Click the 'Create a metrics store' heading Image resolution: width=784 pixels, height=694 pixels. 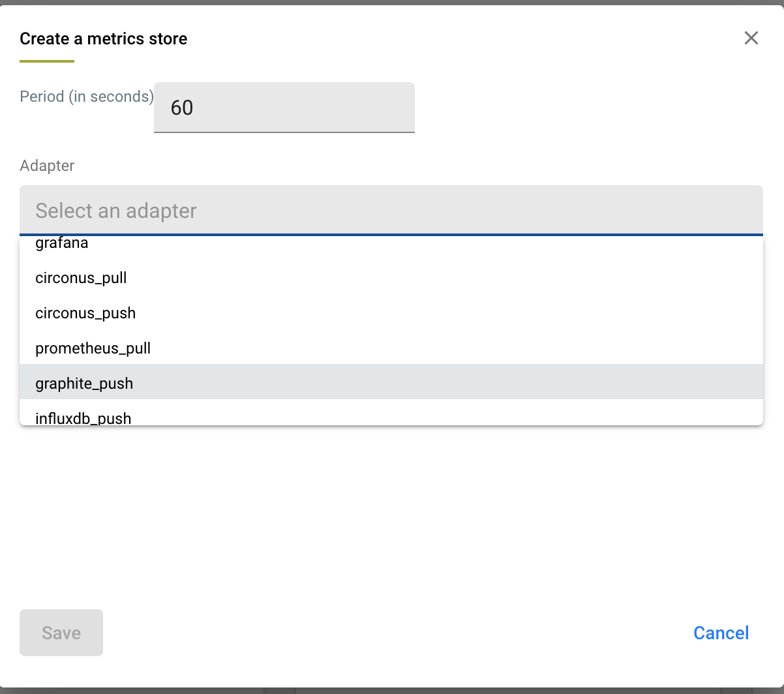(x=103, y=39)
